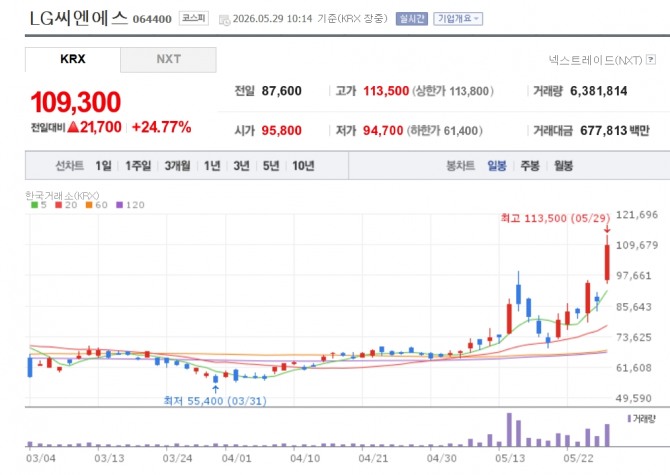The image size is (670, 475).
Task: Switch to the NXT tab
Action: coord(168,59)
